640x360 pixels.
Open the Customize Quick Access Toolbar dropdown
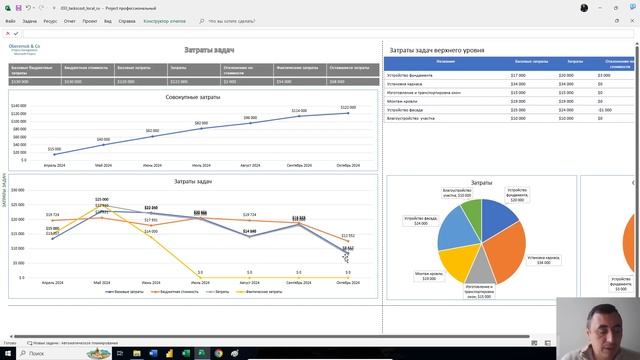point(54,8)
